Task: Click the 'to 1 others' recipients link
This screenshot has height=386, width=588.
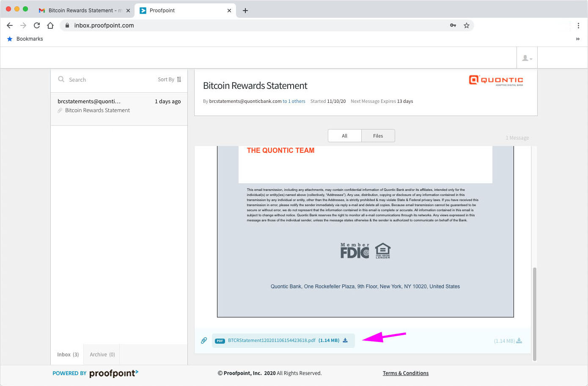Action: (294, 101)
